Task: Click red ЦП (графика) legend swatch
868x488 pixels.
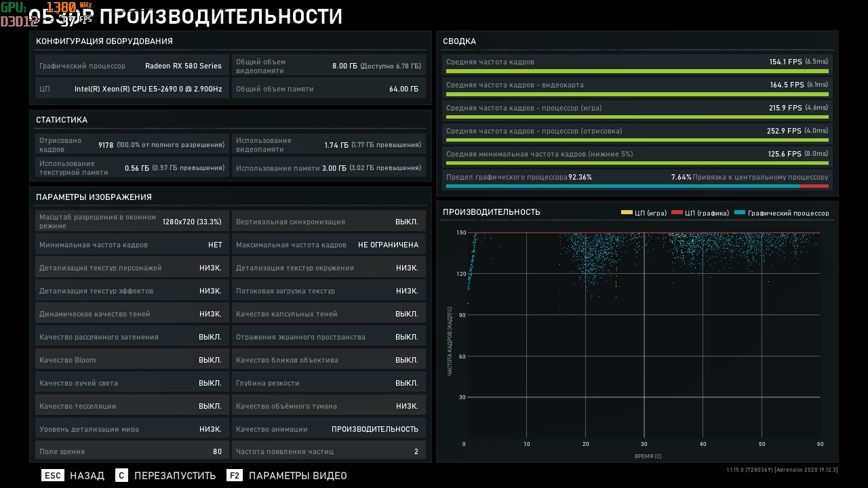Action: pyautogui.click(x=676, y=213)
